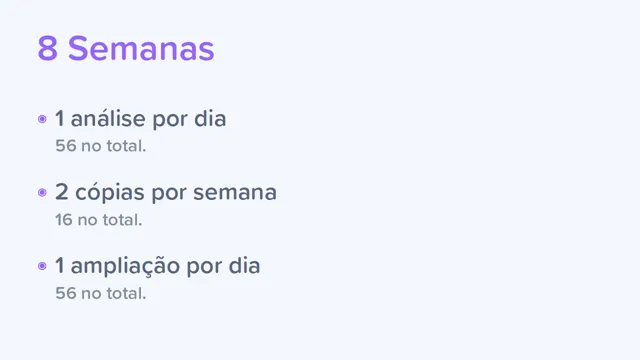Viewport: 640px width, 360px height.
Task: Click the bullet dot beside '1 análise por dia'
Action: (42, 119)
